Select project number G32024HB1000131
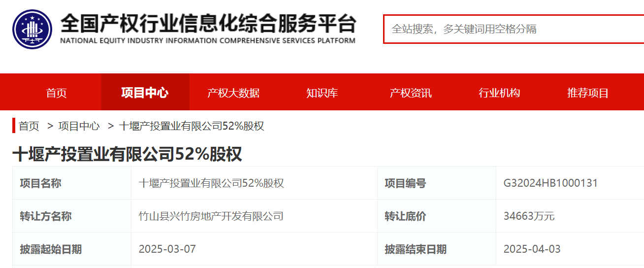 tap(550, 183)
